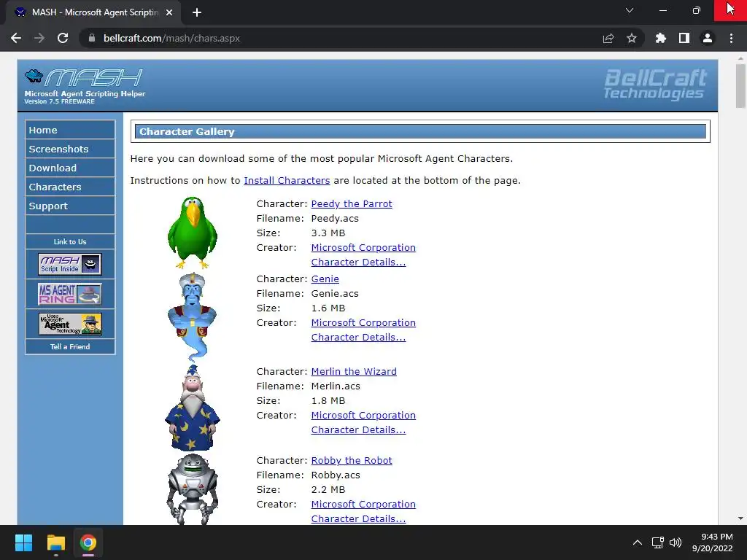The height and width of the screenshot is (560, 747).
Task: Share this page icon in address bar
Action: point(608,38)
